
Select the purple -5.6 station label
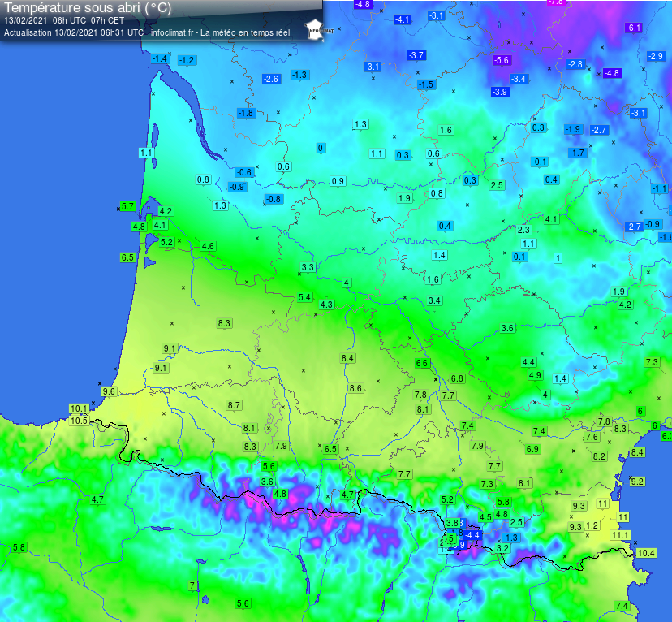tap(502, 61)
